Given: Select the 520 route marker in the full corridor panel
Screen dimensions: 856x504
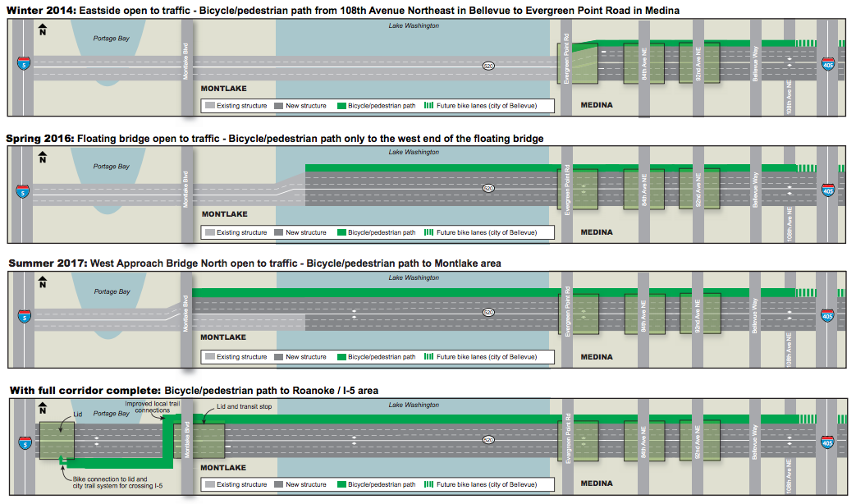Looking at the screenshot, I should coord(488,440).
